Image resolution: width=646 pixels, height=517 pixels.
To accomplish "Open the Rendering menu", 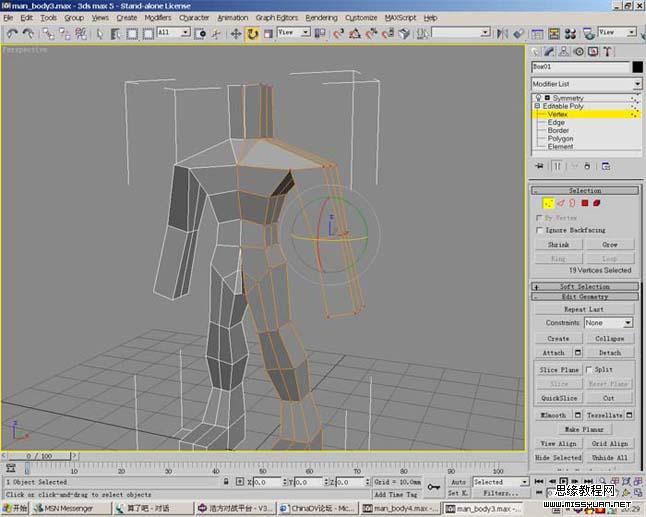I will 321,18.
